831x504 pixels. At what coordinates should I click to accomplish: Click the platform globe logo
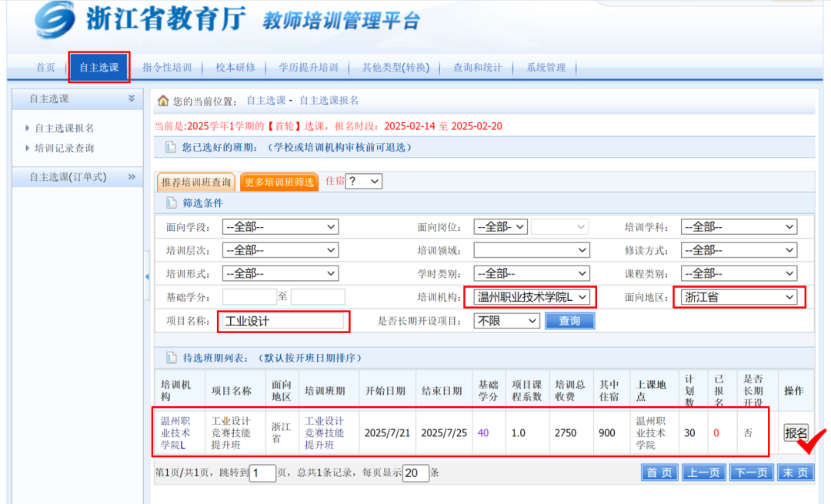click(x=55, y=19)
